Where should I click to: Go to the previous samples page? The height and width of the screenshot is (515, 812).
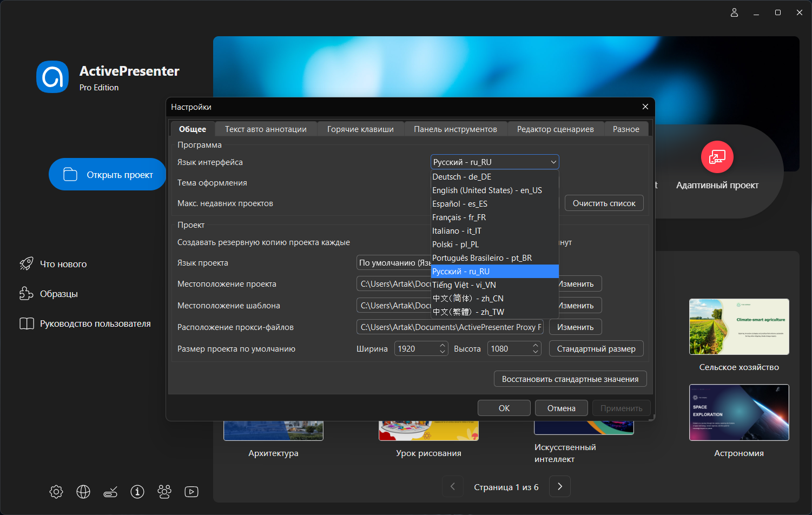coord(453,486)
